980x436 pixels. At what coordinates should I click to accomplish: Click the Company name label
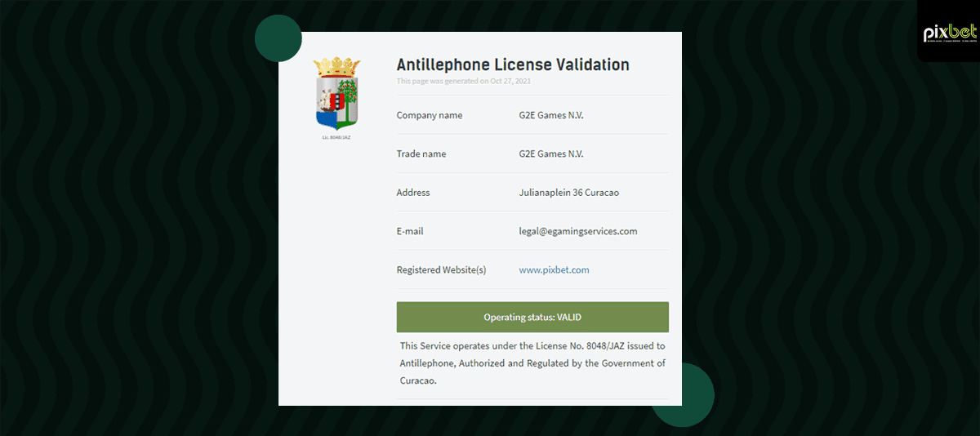[x=430, y=115]
